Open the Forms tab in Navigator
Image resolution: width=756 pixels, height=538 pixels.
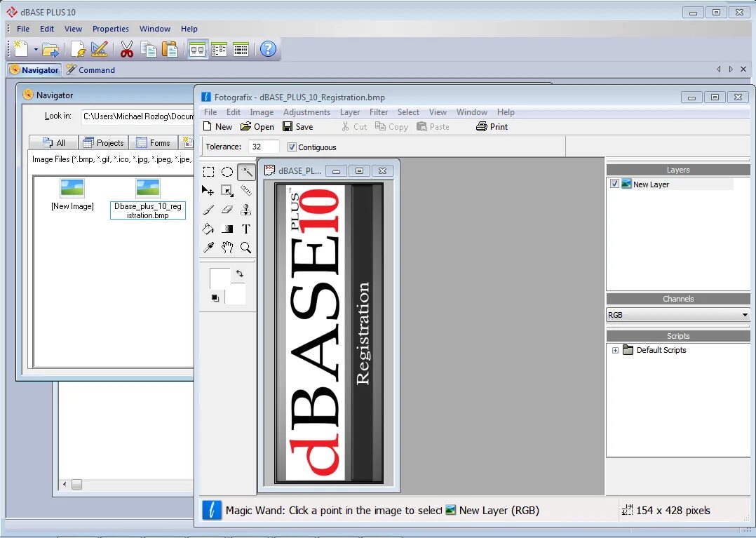pyautogui.click(x=154, y=142)
